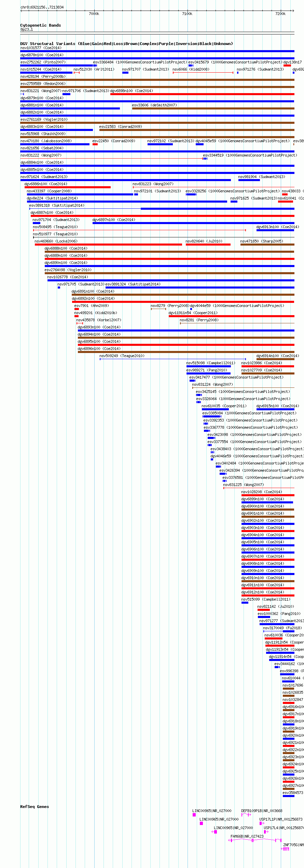Image resolution: width=304 pixels, height=868 pixels.
Task: Click nsv471650 (Sharp2005) label
Action: pos(262,241)
